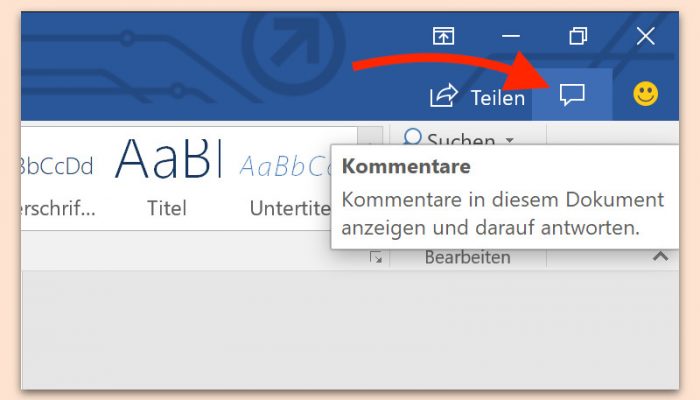This screenshot has height=400, width=700.
Task: Close the Word window
Action: coord(646,36)
